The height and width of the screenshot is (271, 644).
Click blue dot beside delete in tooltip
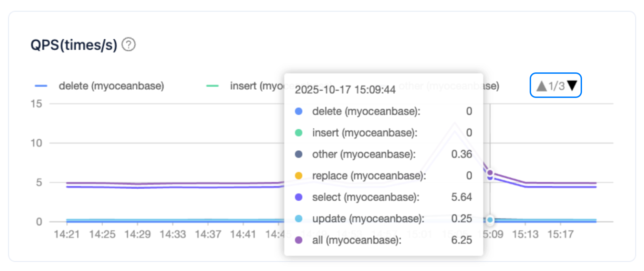[299, 111]
